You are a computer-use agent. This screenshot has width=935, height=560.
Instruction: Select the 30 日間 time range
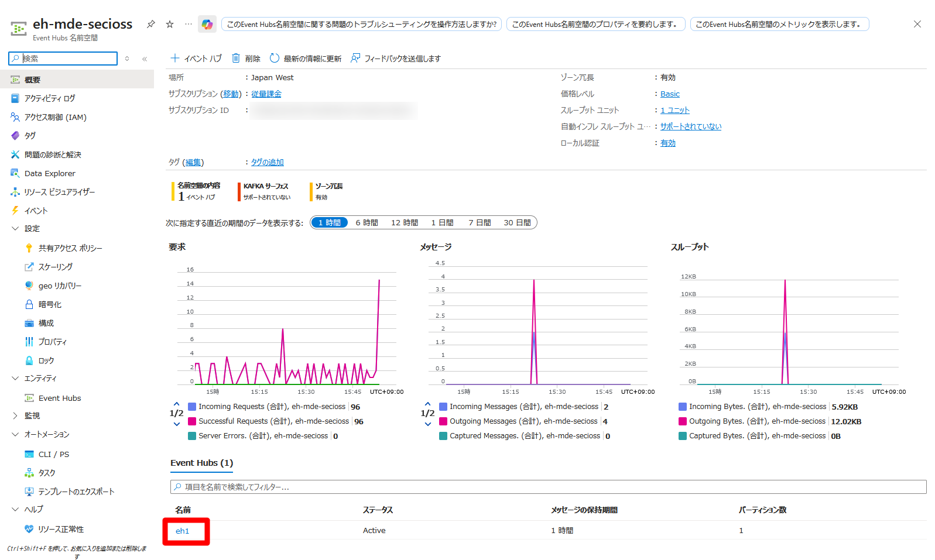click(518, 222)
